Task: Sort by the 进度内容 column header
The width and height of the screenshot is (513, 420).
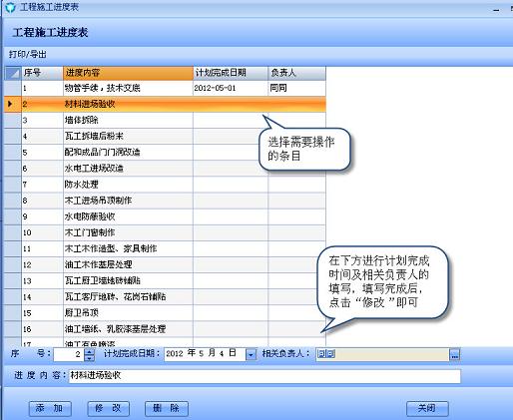Action: [128, 73]
